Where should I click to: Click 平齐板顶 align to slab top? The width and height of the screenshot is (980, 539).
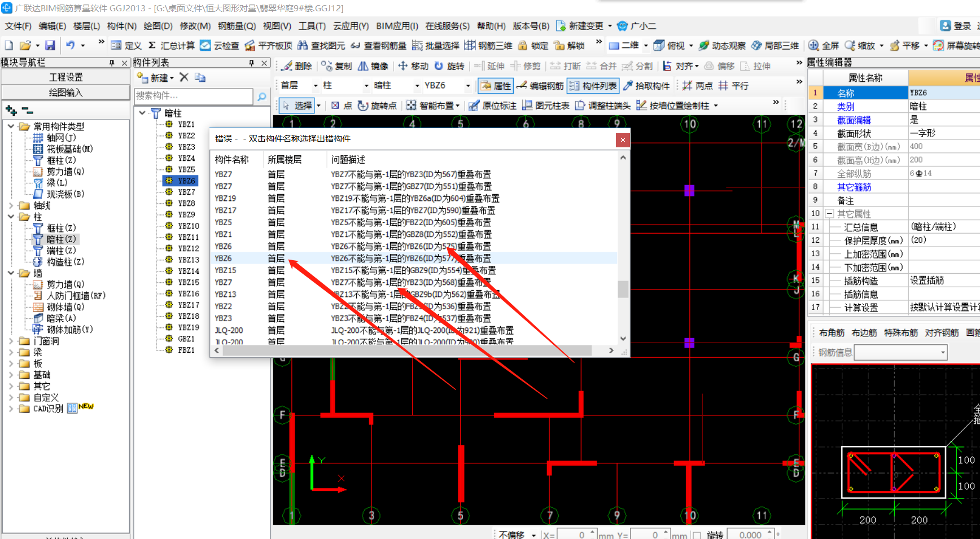point(268,46)
